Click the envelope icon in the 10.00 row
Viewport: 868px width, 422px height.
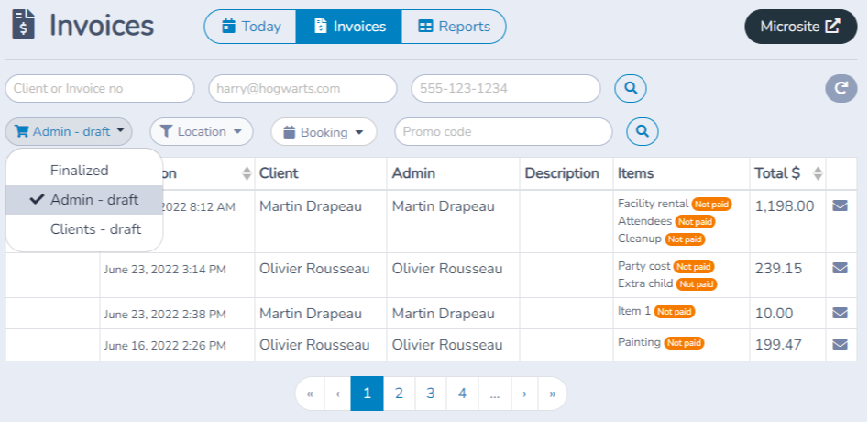coord(840,313)
